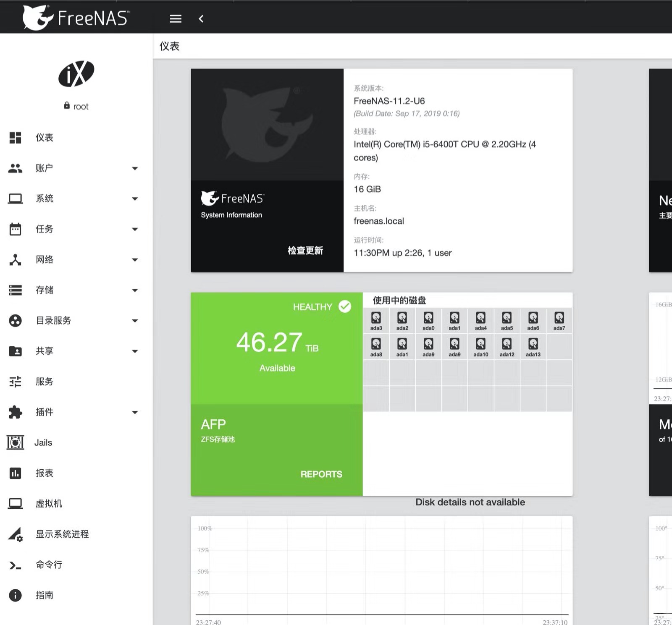This screenshot has height=625, width=672.
Task: Select the 账户 accounts icon
Action: [16, 168]
